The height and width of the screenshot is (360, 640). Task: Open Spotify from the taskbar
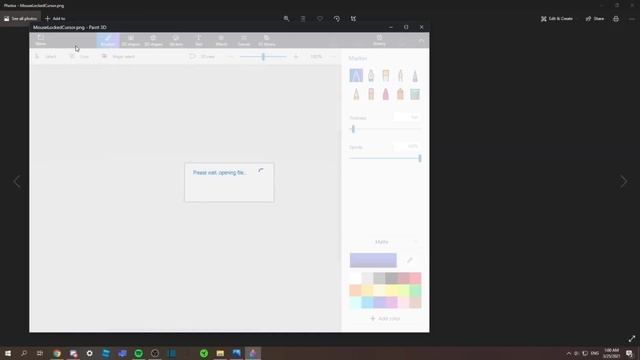pos(139,353)
